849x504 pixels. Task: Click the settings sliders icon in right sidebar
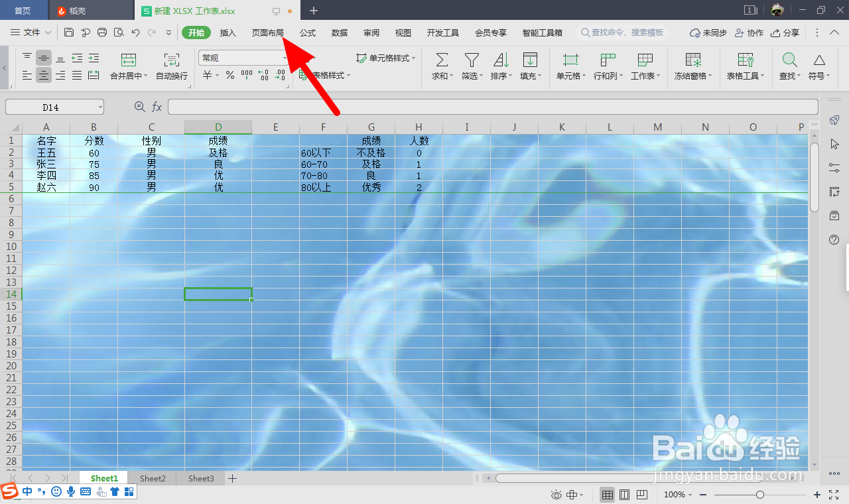point(834,168)
